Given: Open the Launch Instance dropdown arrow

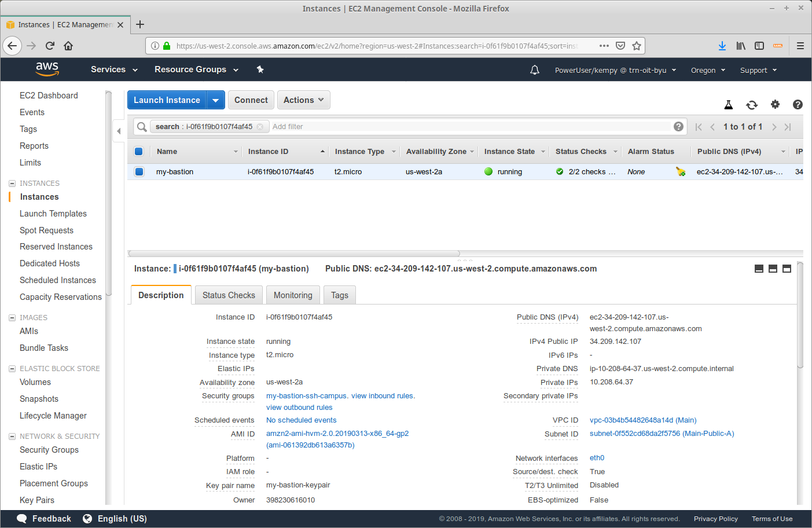Looking at the screenshot, I should pyautogui.click(x=216, y=100).
